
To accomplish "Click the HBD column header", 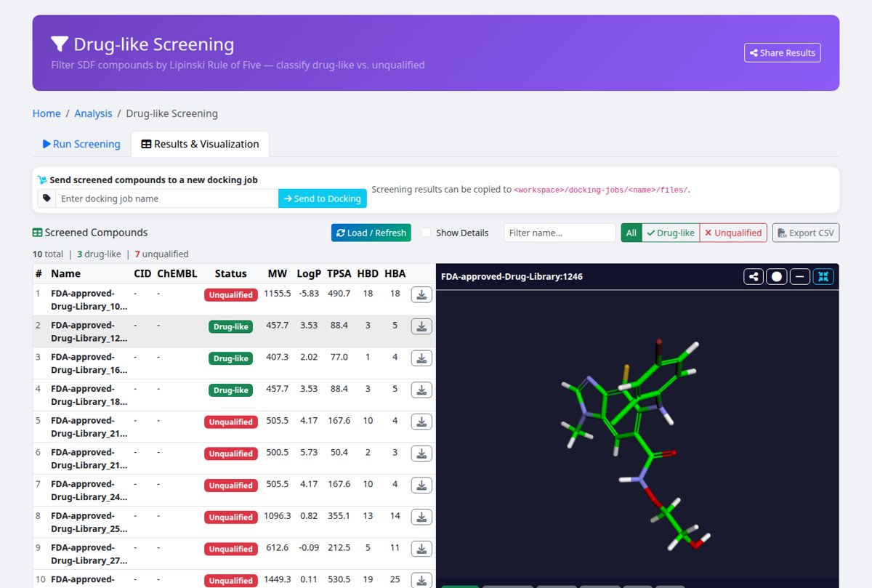I will click(368, 274).
